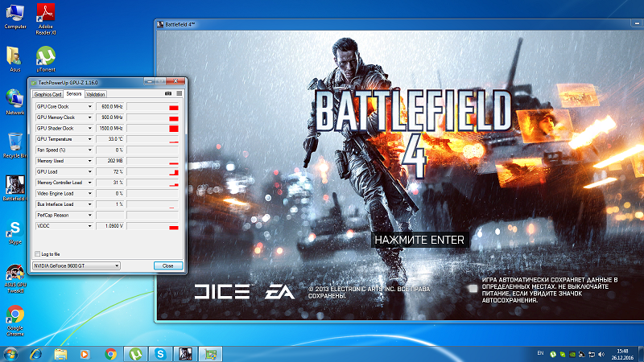Click НАЖМИТЕ ENTER in Battlefield 4
Image resolution: width=644 pixels, height=362 pixels.
[419, 240]
